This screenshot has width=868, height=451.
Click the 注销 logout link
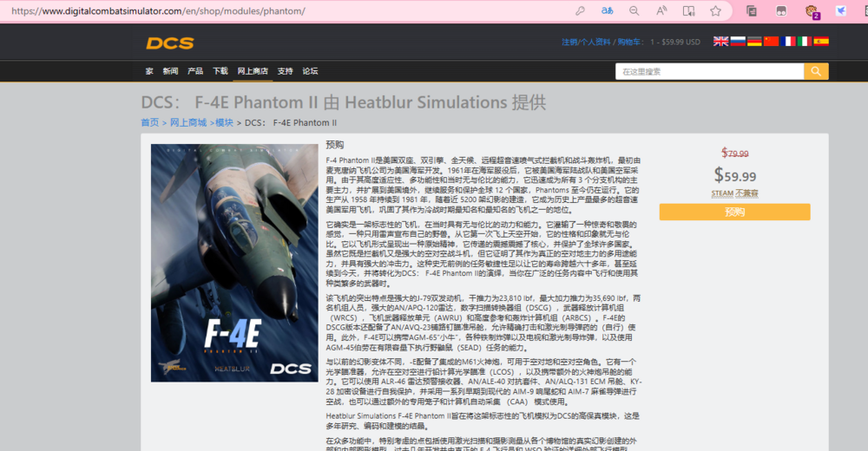pyautogui.click(x=569, y=42)
